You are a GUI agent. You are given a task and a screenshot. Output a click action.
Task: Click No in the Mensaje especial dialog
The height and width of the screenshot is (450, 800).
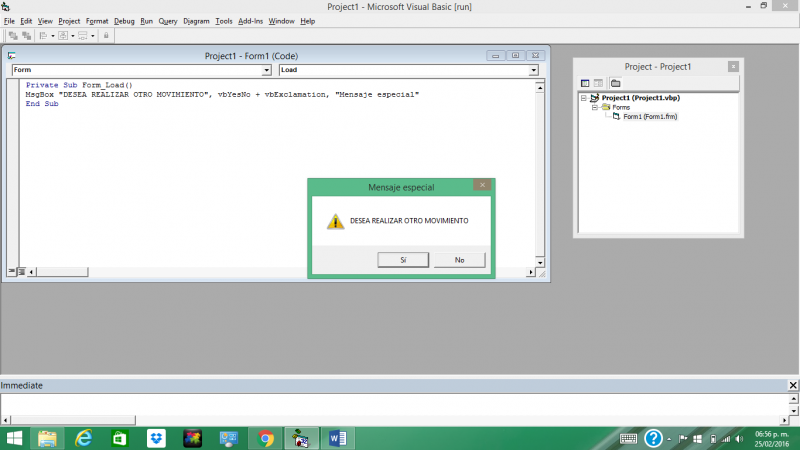[x=459, y=260]
